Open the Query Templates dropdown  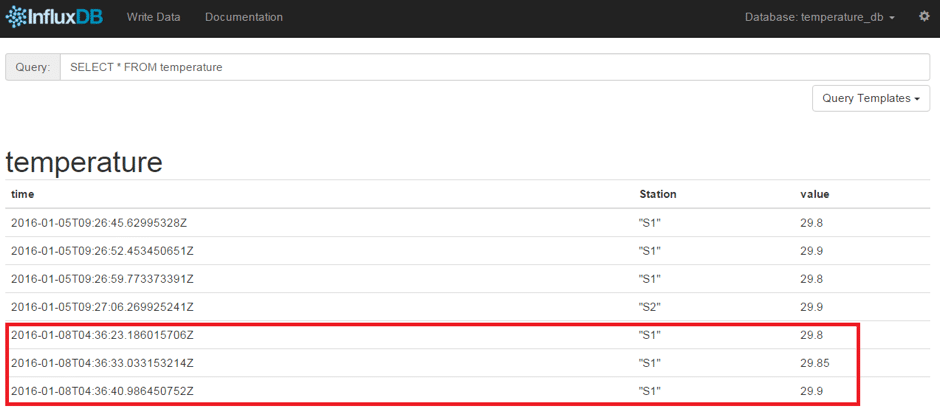click(871, 98)
